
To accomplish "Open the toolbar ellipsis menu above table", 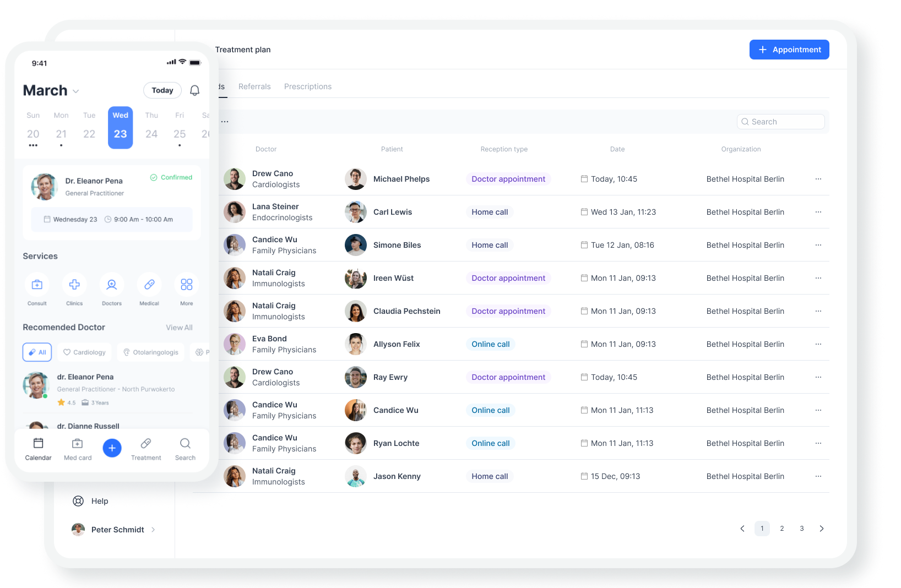I will click(x=225, y=122).
